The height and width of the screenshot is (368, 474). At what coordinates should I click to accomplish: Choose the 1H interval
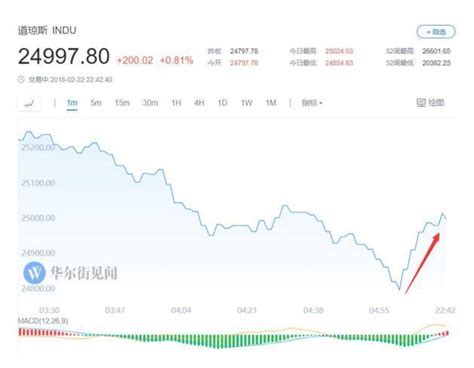pyautogui.click(x=176, y=103)
